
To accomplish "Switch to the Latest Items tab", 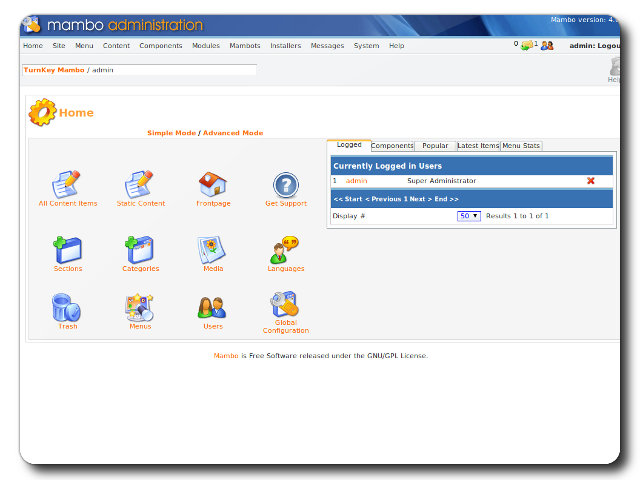I will point(478,146).
